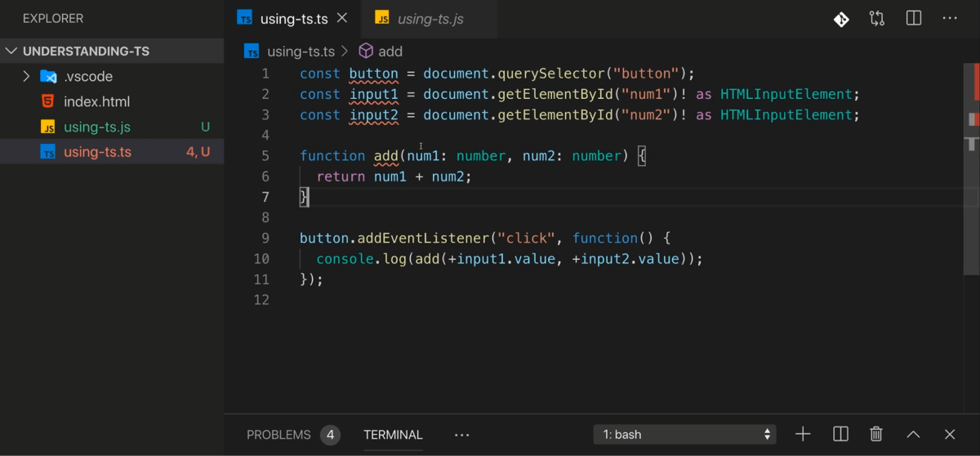Expand the .vscode folder
980x456 pixels.
pos(27,77)
